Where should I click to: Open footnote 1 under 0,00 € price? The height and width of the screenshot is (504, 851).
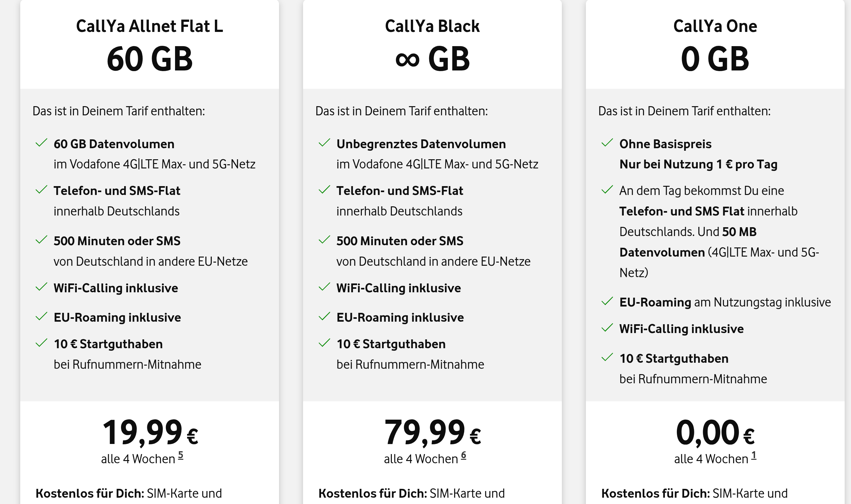point(754,455)
